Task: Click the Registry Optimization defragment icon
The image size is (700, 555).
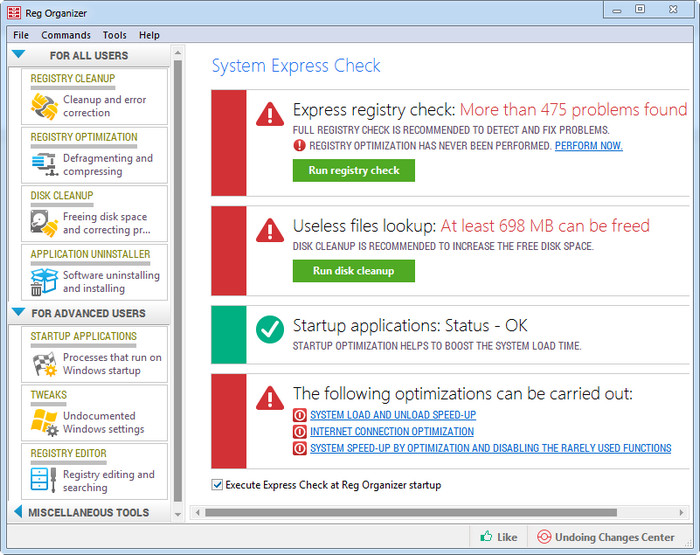Action: click(44, 165)
